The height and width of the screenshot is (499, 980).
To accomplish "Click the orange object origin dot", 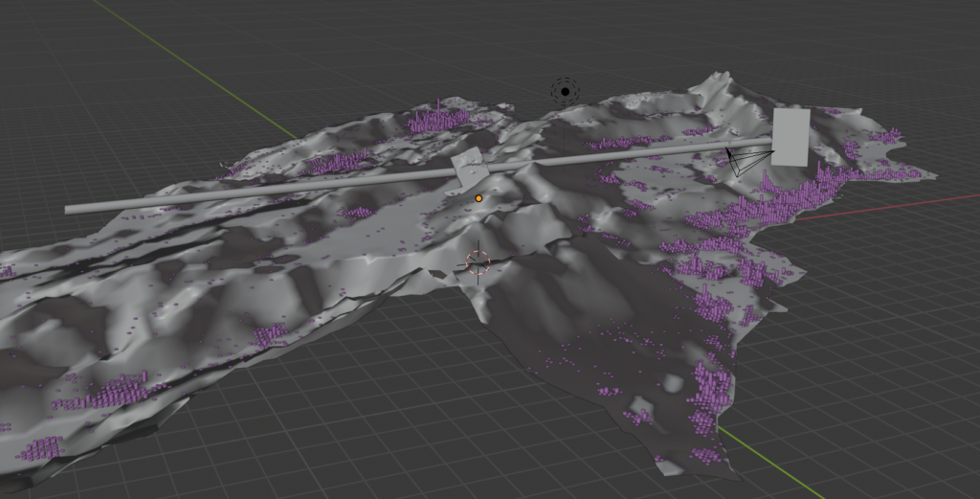I will [x=479, y=198].
